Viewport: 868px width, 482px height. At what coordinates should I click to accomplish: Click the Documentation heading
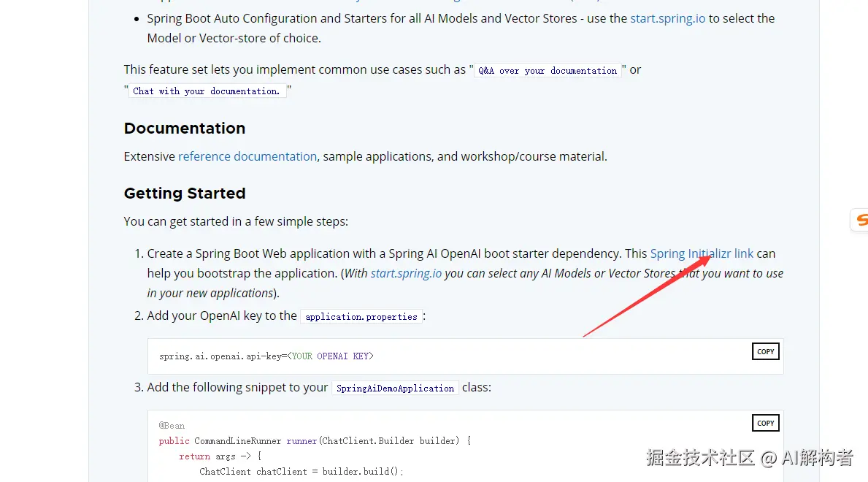pyautogui.click(x=185, y=129)
